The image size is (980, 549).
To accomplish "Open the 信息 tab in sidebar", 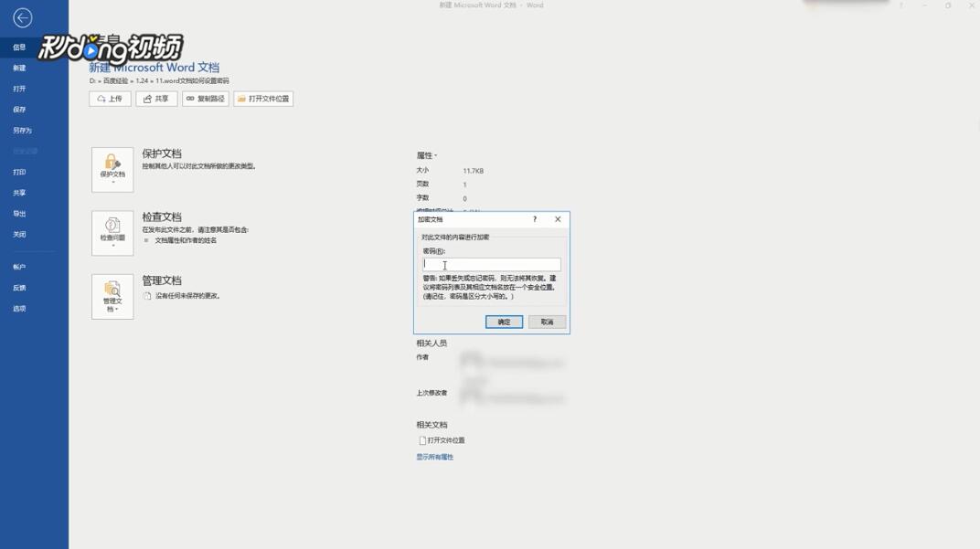I will tap(19, 47).
